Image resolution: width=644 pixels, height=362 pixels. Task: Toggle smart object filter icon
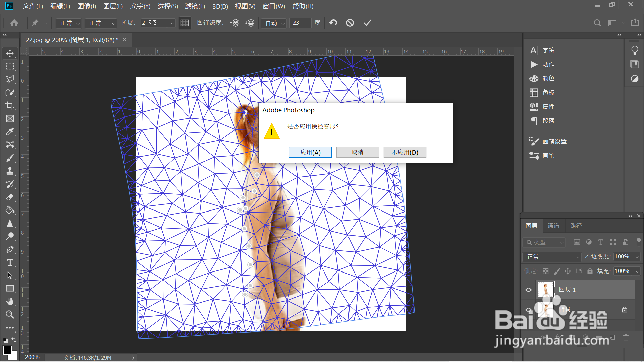click(x=625, y=242)
